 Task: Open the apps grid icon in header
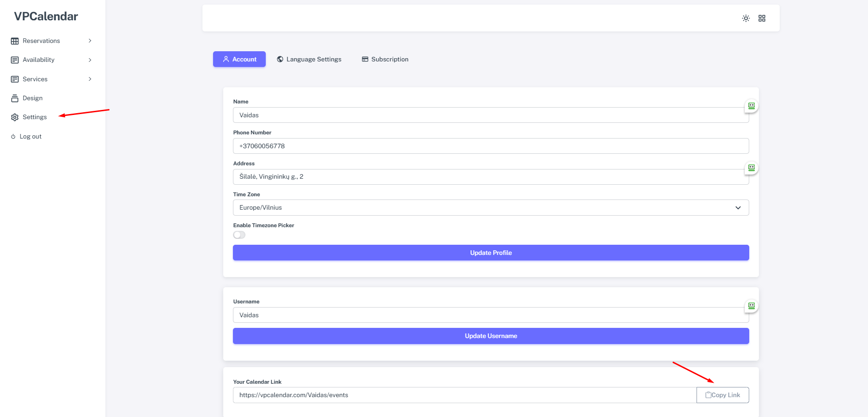click(762, 18)
